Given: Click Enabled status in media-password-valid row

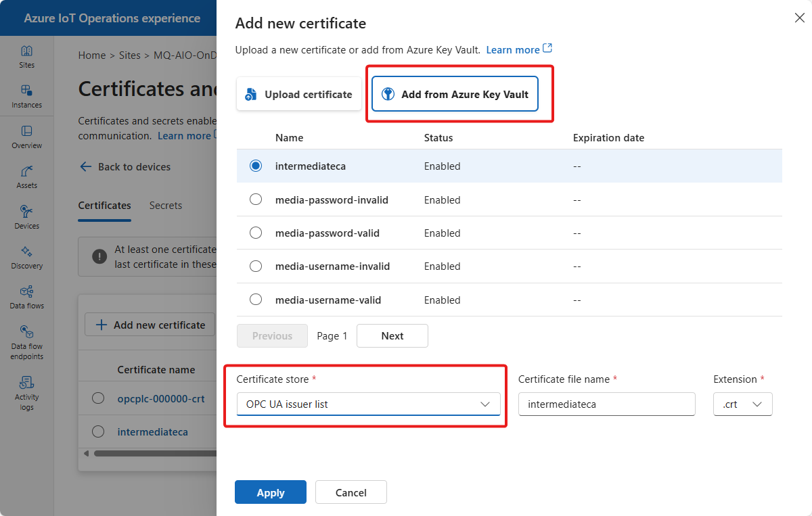Looking at the screenshot, I should tap(442, 233).
